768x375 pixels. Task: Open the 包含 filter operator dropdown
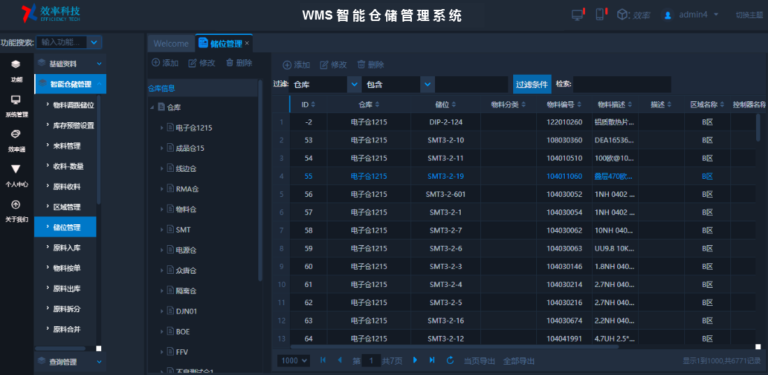428,84
